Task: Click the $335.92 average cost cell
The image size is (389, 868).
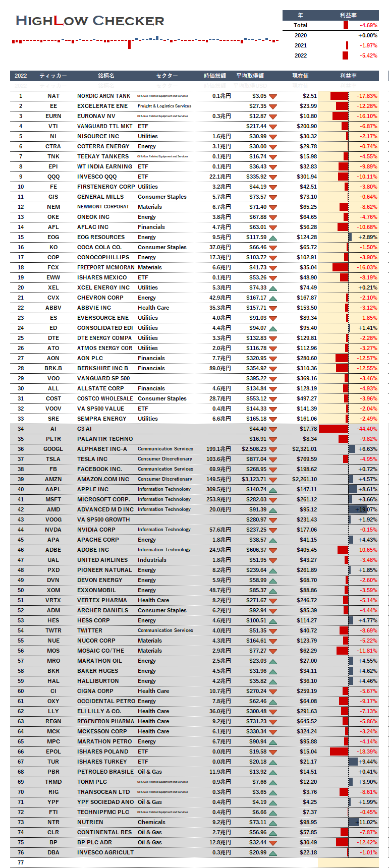Action: click(256, 177)
